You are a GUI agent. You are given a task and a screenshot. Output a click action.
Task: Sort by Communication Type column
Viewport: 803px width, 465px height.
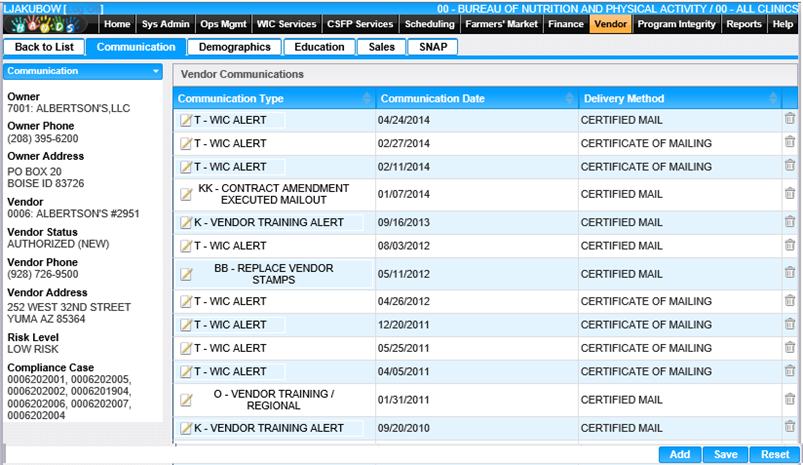click(x=367, y=98)
